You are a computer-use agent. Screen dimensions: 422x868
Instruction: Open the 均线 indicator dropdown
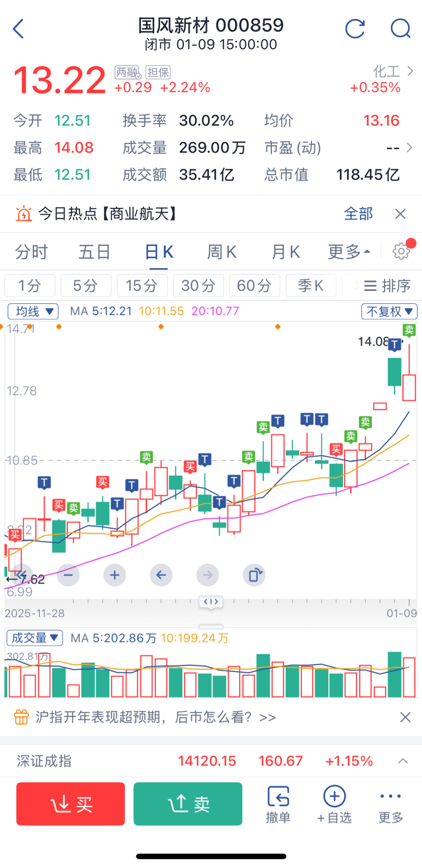pyautogui.click(x=33, y=312)
